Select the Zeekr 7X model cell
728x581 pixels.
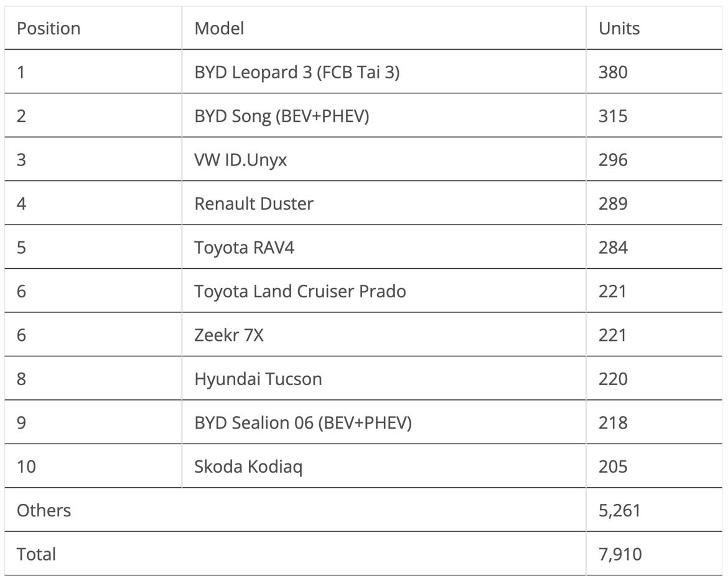[229, 335]
